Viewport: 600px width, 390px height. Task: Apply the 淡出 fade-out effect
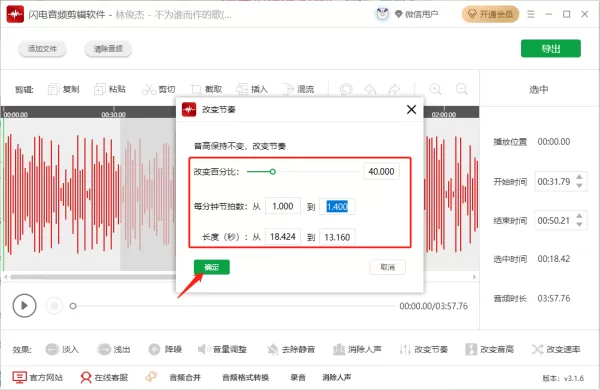tap(114, 349)
